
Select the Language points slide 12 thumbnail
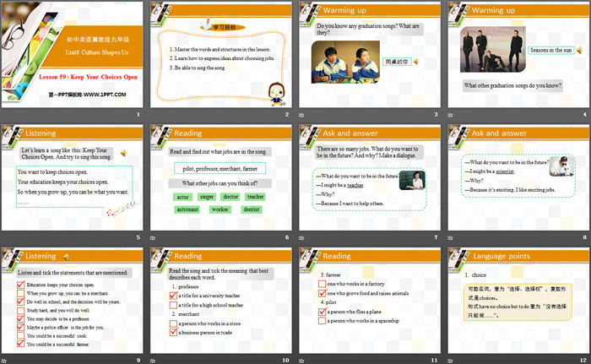point(517,302)
